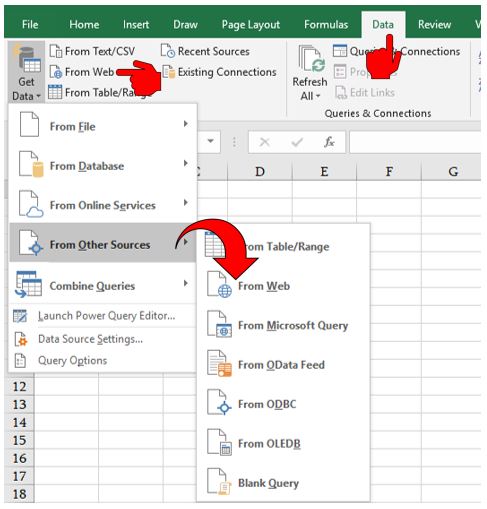Click the formula bar Enter checkmark
Viewport: 487px width, 509px height.
[297, 142]
